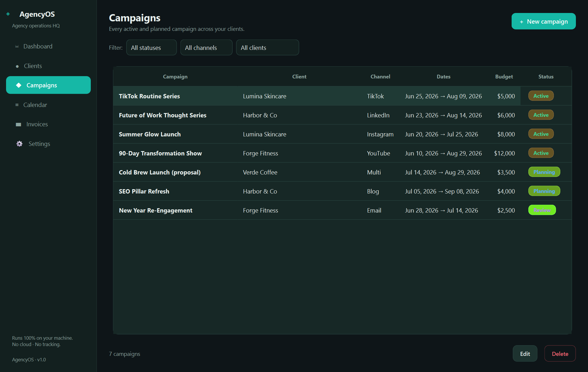Click the $12,000 budget cell

504,153
